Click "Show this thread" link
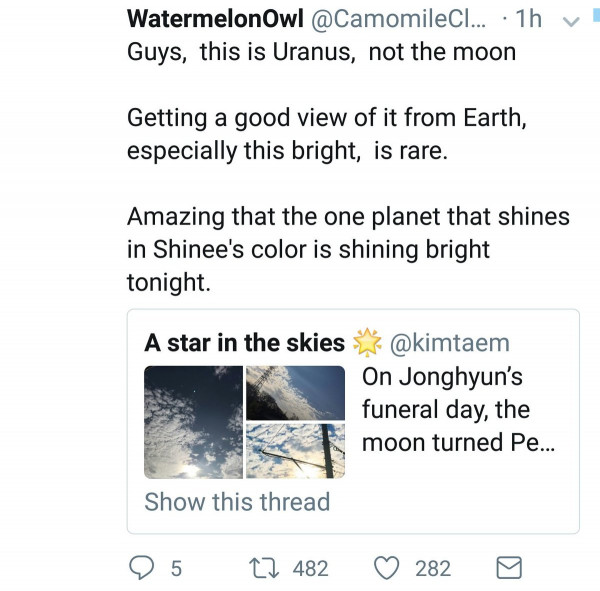This screenshot has height=591, width=600. [x=237, y=501]
